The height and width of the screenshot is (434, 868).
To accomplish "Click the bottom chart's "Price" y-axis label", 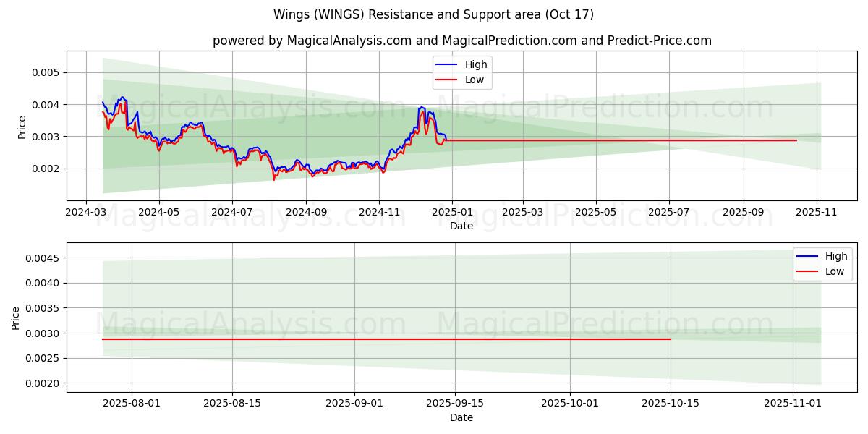I will click(x=16, y=318).
